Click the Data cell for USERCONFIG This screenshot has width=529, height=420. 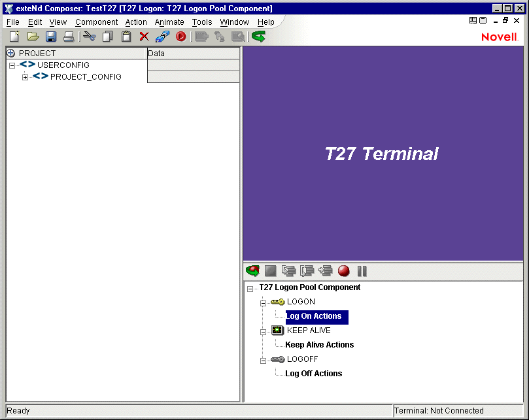(x=194, y=65)
